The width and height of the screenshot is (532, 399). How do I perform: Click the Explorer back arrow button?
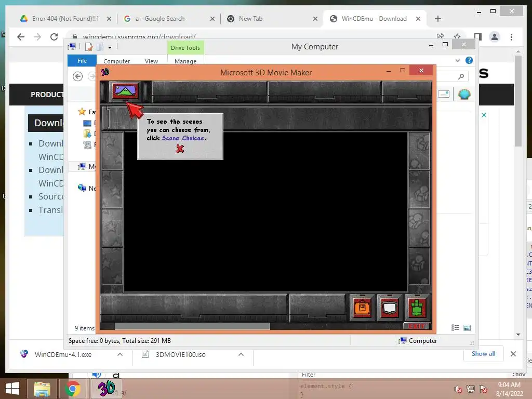point(78,76)
